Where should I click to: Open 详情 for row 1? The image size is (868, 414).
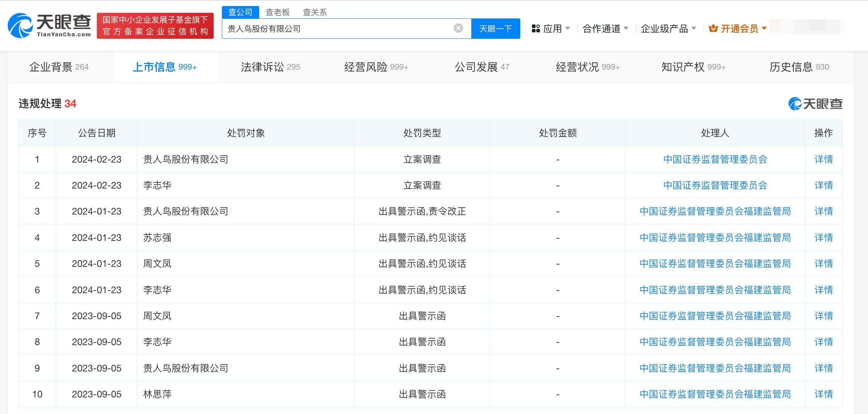click(x=824, y=159)
